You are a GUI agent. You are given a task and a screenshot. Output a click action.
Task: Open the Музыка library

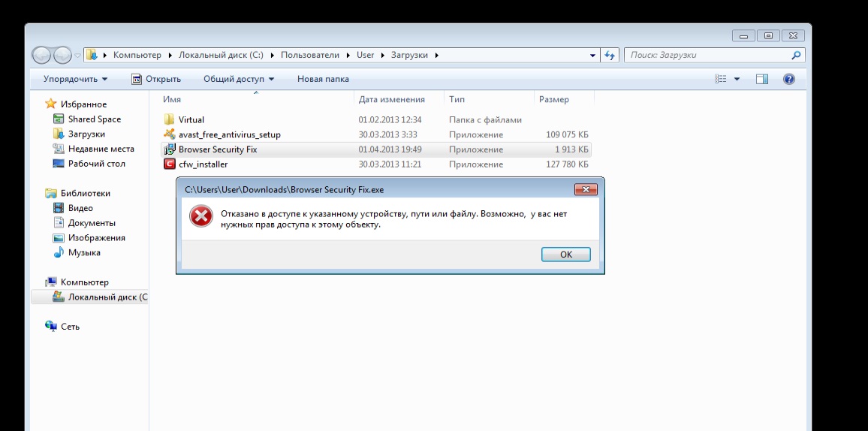pyautogui.click(x=84, y=253)
